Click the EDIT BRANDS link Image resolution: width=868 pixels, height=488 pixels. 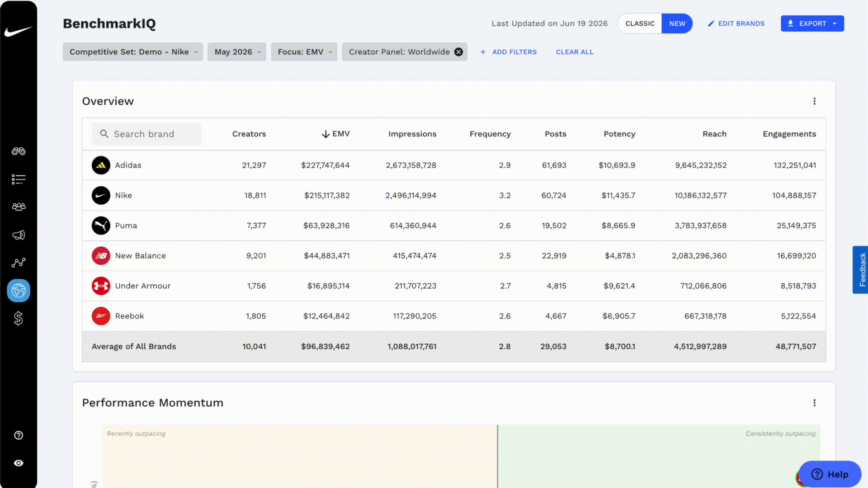[736, 23]
